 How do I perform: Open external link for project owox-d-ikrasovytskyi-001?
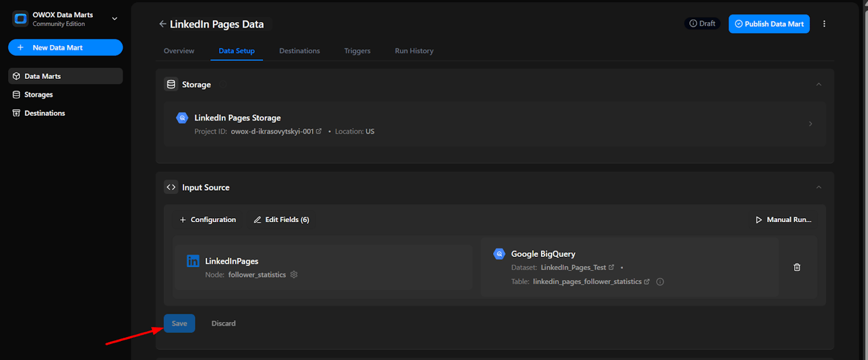pos(319,132)
